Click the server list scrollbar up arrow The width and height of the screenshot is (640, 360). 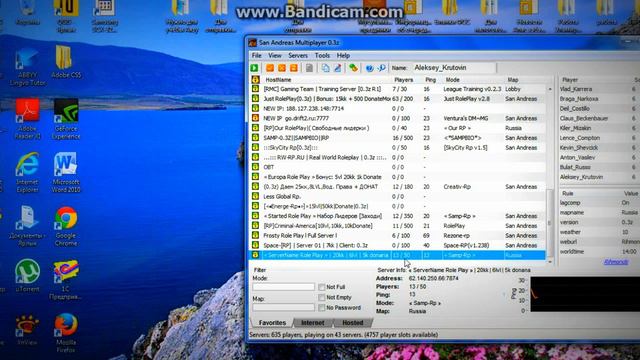click(550, 89)
